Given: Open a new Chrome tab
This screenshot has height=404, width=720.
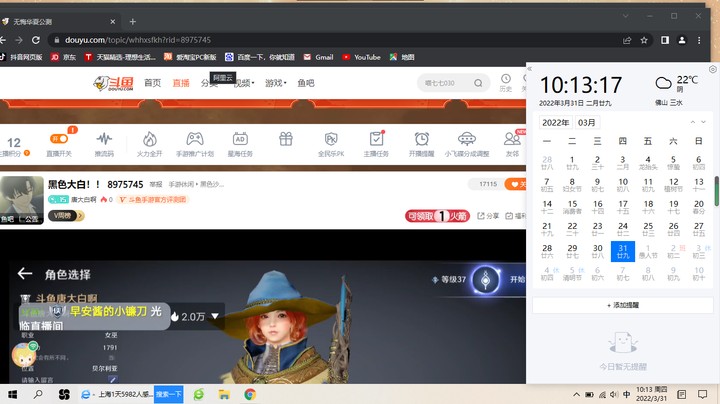Looking at the screenshot, I should (x=133, y=22).
